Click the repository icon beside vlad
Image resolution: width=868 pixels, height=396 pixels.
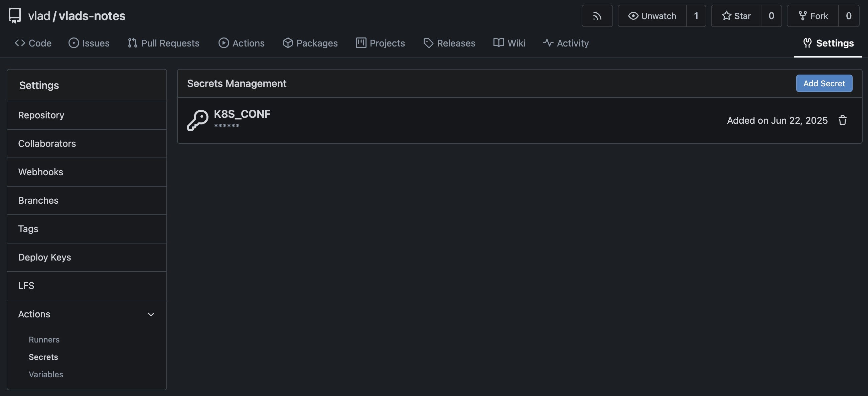[14, 15]
